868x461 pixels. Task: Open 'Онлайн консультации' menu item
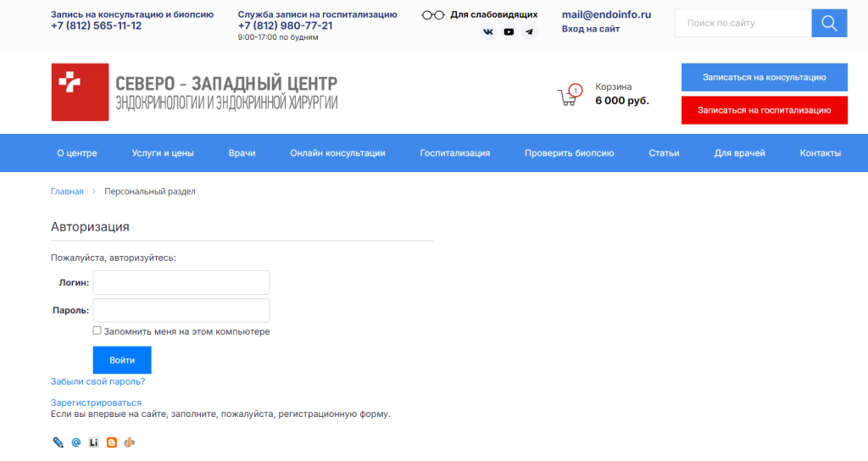[337, 153]
